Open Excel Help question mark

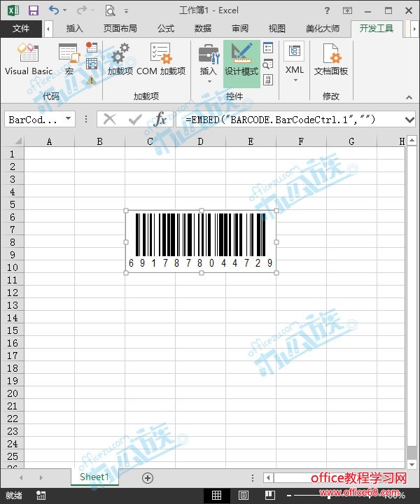[327, 10]
